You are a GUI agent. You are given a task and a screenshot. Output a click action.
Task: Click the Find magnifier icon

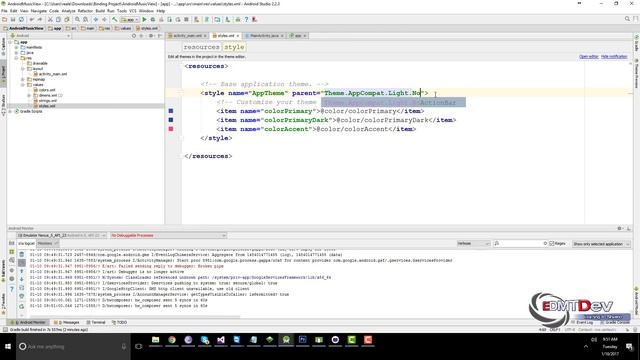coord(77,20)
